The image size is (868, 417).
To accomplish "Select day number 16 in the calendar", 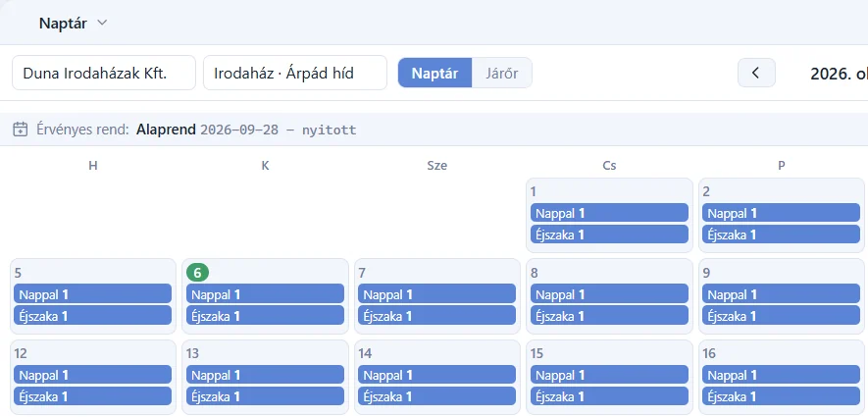I will click(709, 353).
